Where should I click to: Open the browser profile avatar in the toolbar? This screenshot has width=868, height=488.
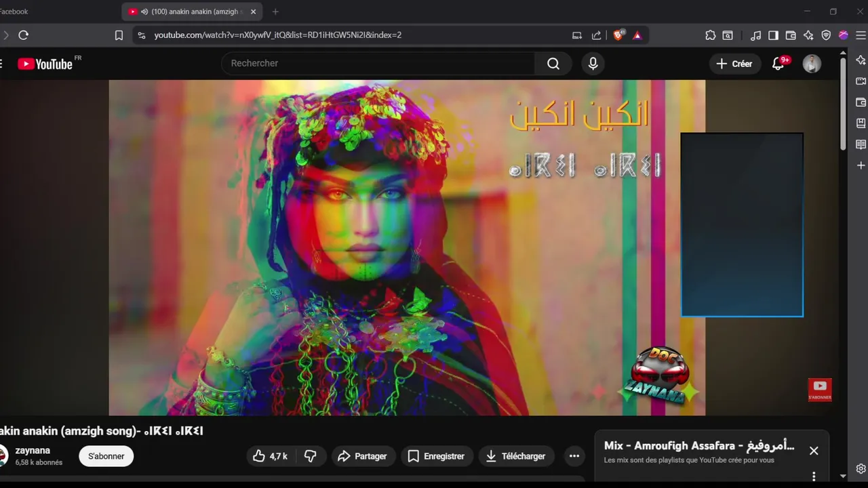point(844,35)
